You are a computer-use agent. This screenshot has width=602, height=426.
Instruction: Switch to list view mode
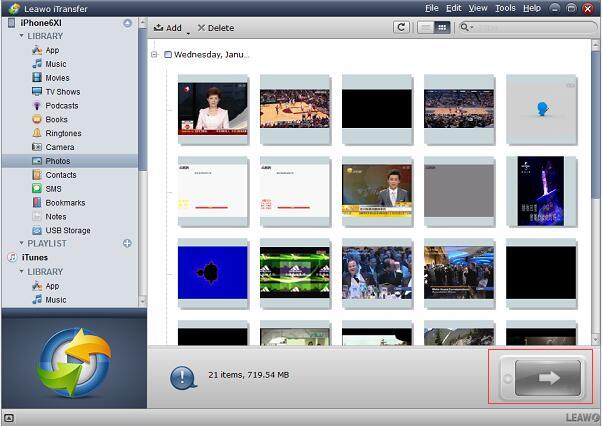pos(426,28)
